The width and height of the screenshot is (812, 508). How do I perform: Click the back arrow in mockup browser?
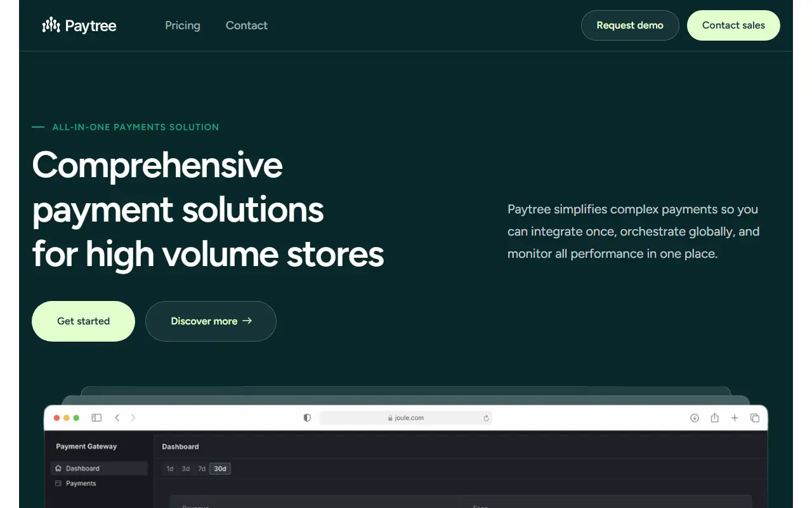coord(117,418)
